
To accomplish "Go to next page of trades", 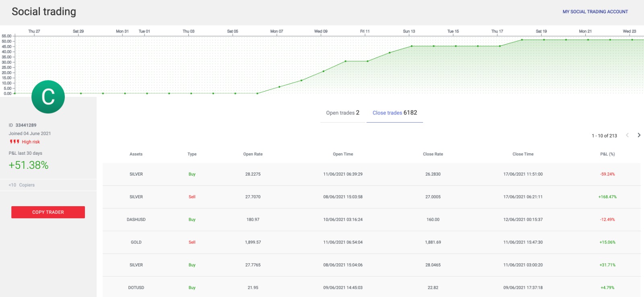I will [x=639, y=135].
